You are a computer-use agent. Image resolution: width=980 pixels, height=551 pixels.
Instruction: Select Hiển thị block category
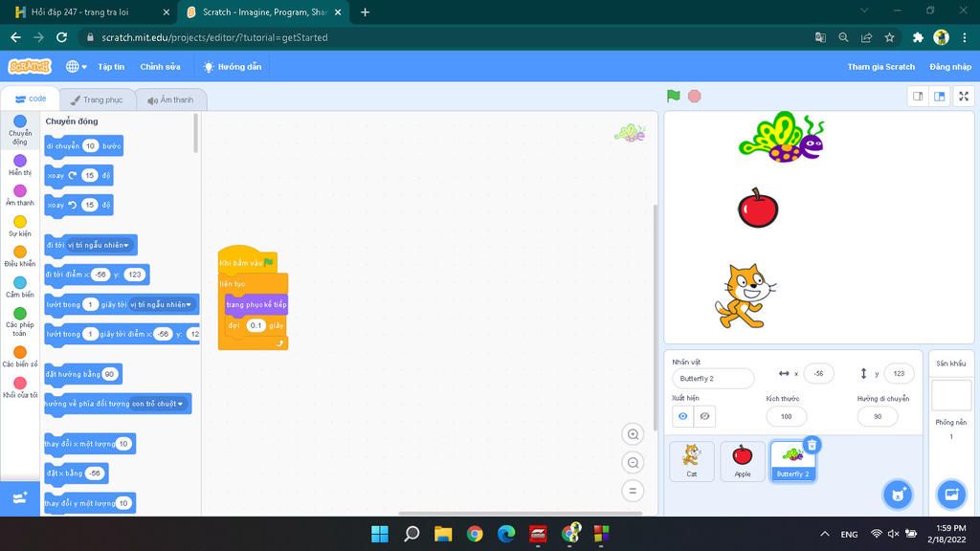(20, 165)
